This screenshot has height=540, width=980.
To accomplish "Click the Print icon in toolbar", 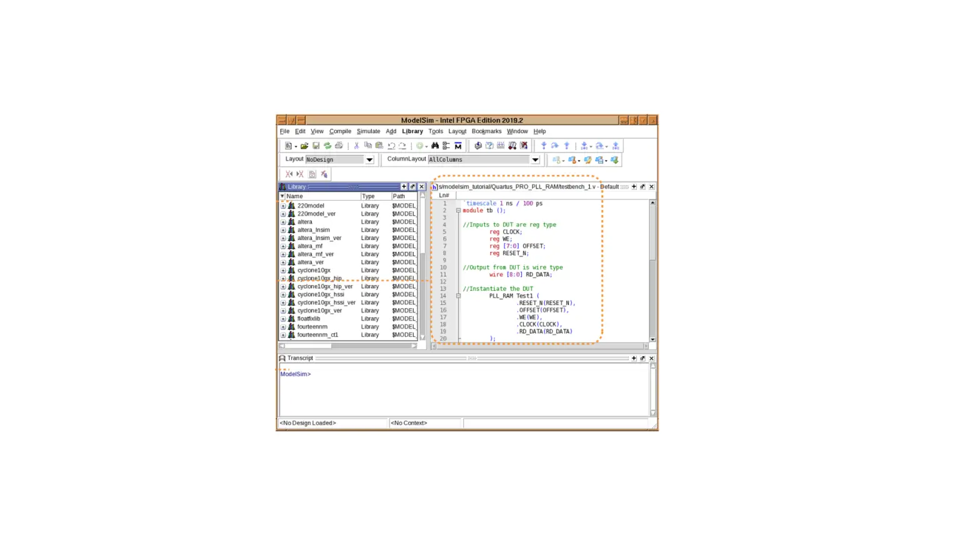I will tap(339, 146).
